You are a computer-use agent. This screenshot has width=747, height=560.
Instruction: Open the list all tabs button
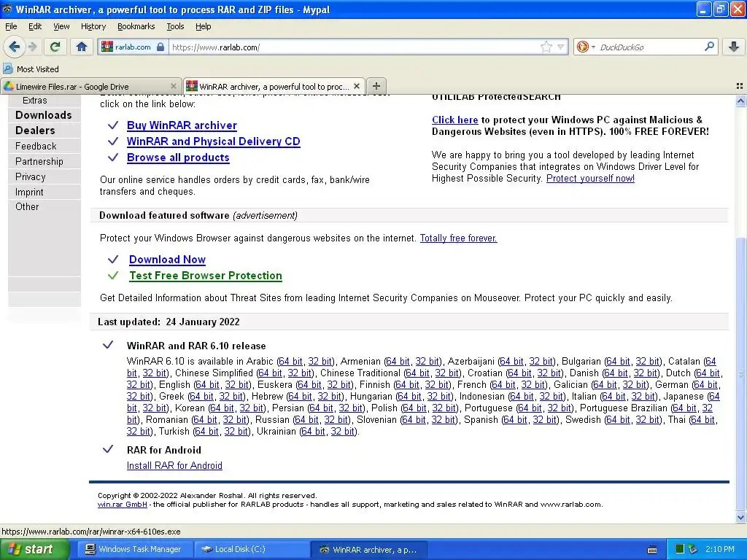tap(740, 86)
